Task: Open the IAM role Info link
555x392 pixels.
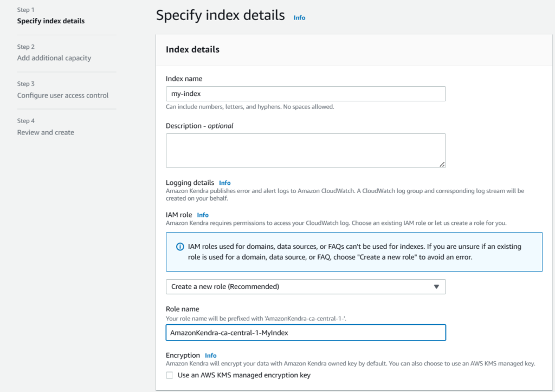Action: (x=203, y=215)
